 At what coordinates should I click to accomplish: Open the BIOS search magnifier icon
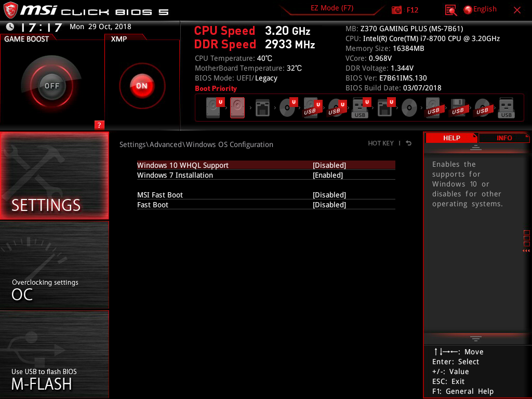[x=450, y=10]
